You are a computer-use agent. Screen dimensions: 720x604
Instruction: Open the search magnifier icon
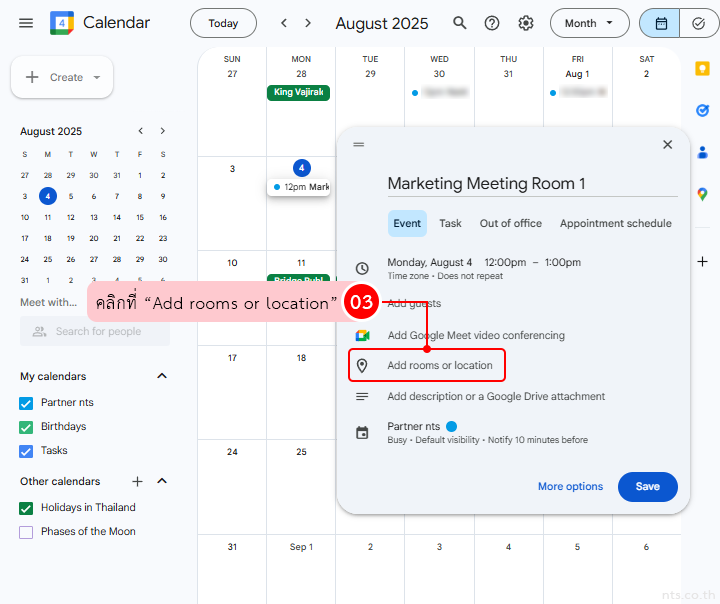coord(460,23)
